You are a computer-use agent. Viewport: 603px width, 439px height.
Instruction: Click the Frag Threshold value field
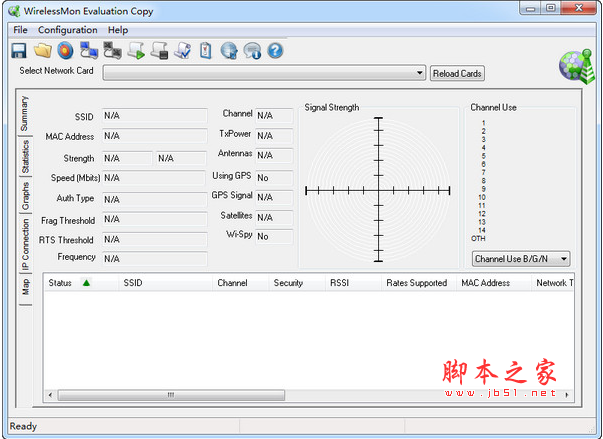pos(155,220)
